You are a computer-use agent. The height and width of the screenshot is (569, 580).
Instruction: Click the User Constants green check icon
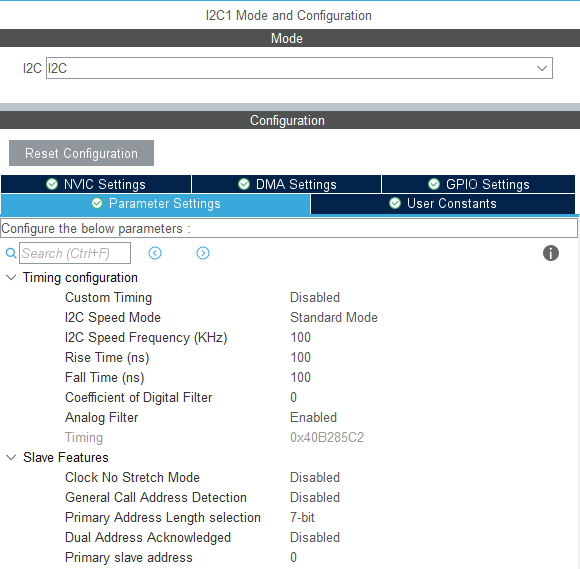395,203
